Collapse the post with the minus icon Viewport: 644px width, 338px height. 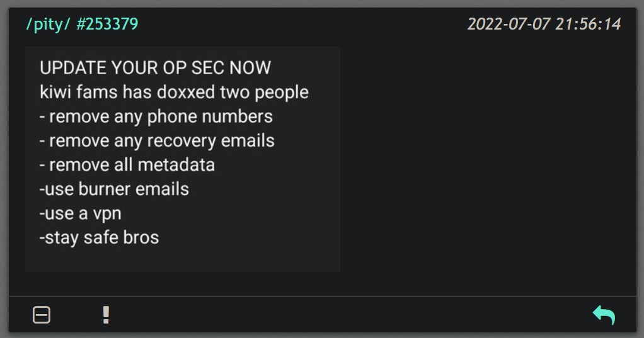click(x=42, y=315)
